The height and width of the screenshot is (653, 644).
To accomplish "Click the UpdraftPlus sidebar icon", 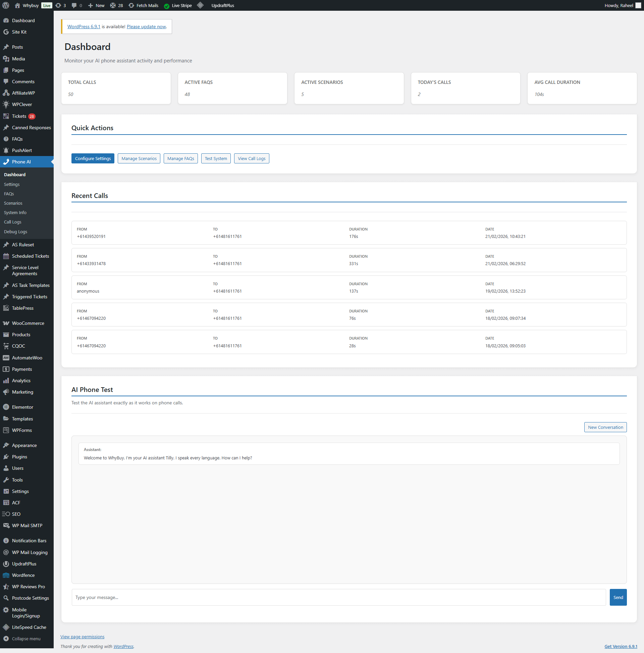I will pyautogui.click(x=6, y=563).
